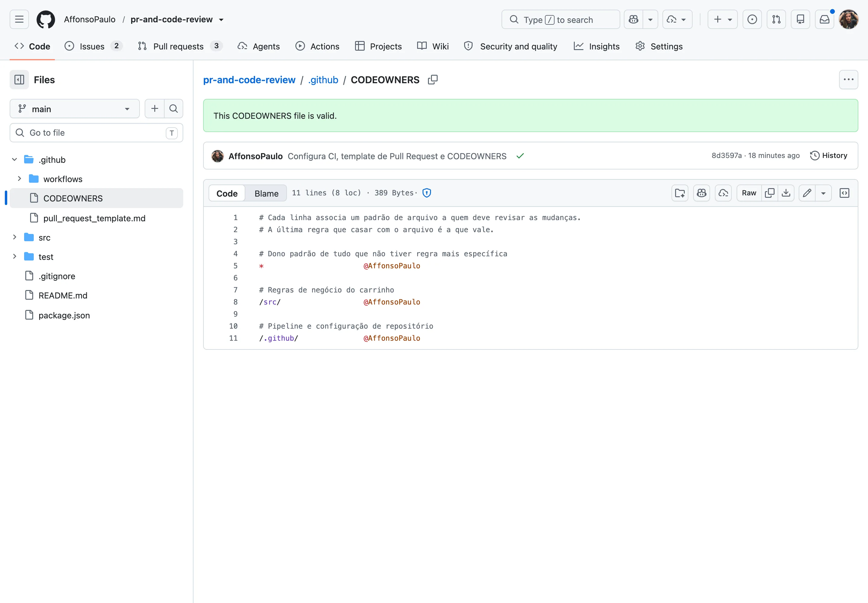Open README.md in file tree
Screen dimensions: 868x603
63,295
